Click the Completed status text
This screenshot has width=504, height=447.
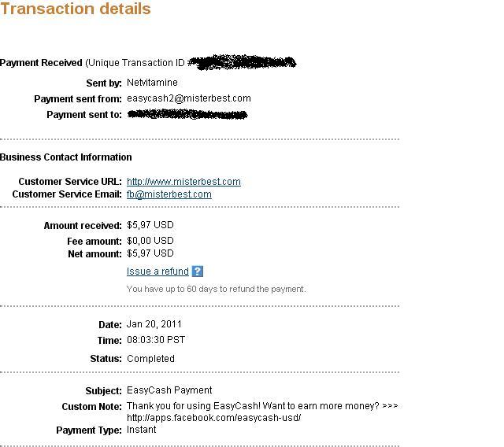(150, 359)
